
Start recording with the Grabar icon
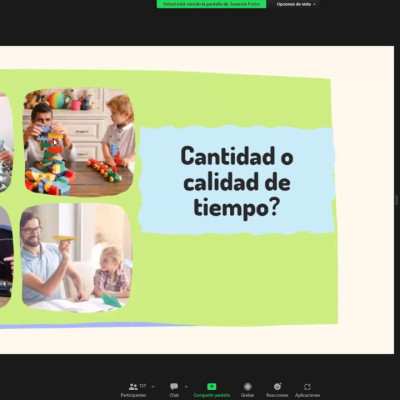(247, 386)
